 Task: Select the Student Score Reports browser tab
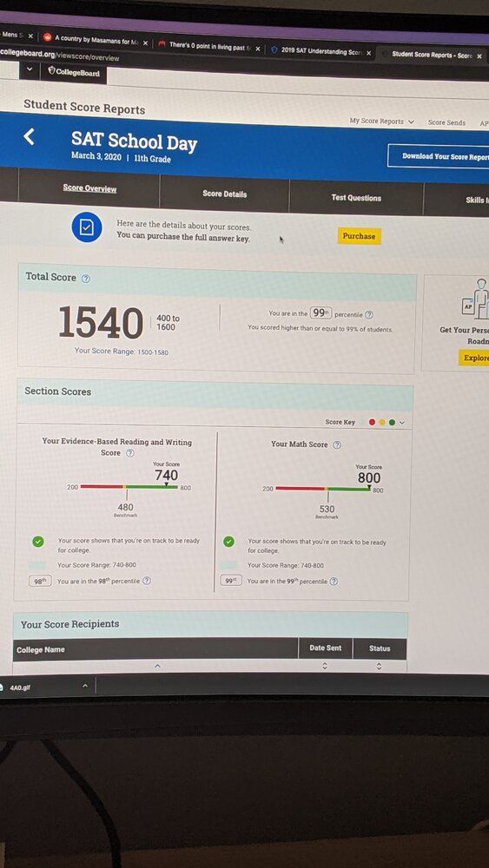click(x=433, y=55)
